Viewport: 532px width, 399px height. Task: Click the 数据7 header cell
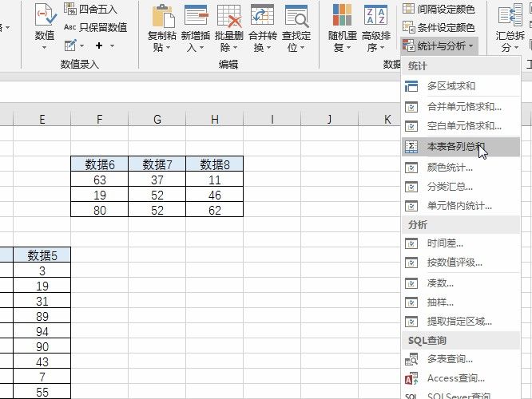157,164
